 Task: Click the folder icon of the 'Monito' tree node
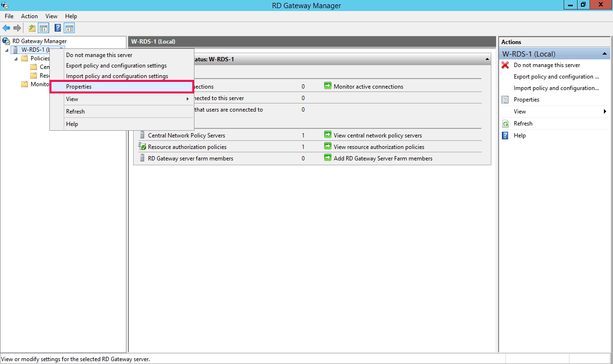[24, 84]
